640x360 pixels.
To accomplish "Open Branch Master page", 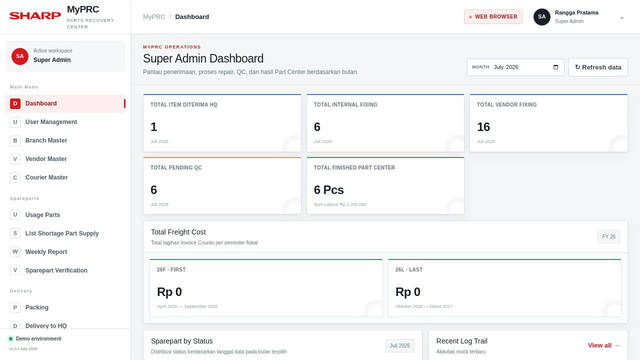I will click(x=66, y=140).
